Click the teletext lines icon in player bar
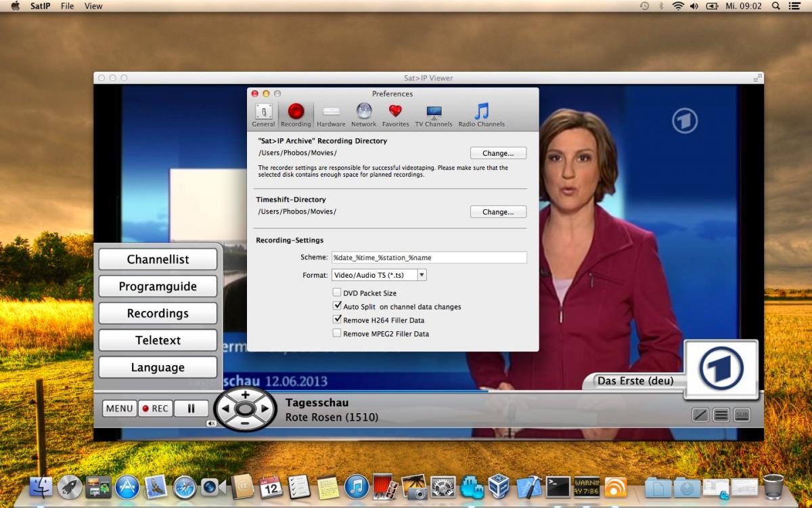 coord(721,415)
